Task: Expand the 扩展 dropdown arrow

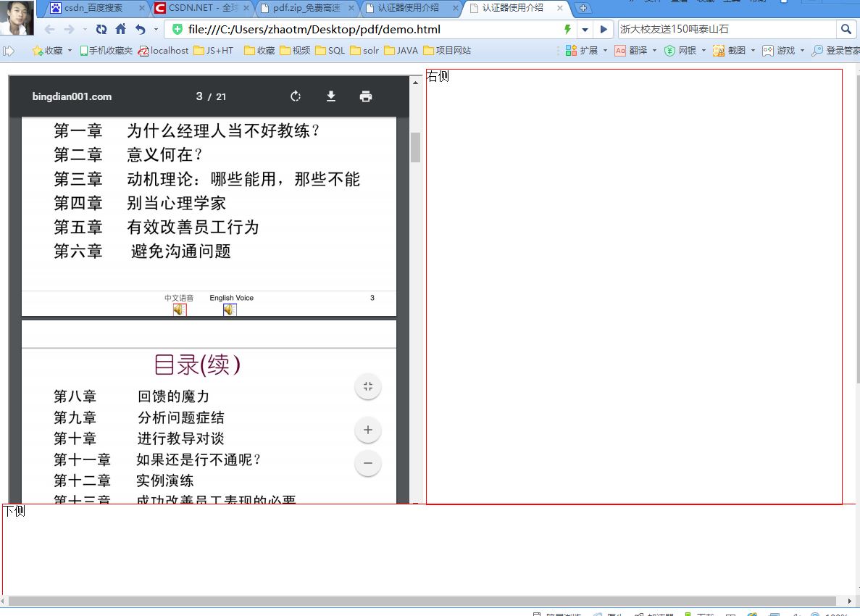Action: pyautogui.click(x=605, y=51)
